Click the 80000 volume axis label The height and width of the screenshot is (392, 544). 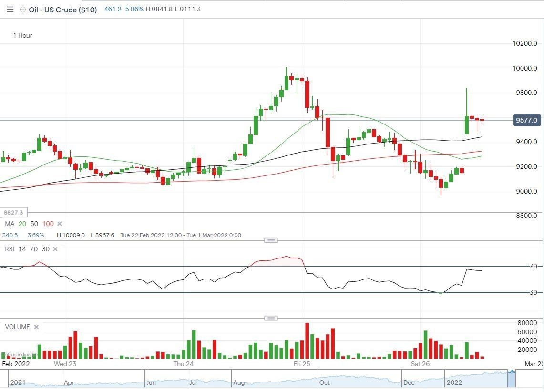527,323
